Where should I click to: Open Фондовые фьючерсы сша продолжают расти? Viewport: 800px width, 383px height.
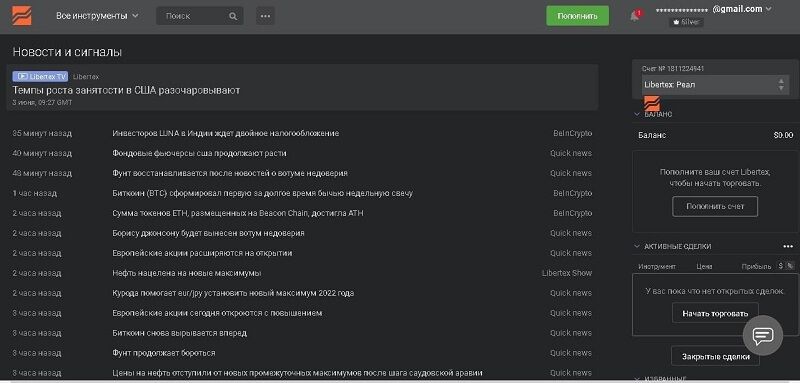pos(199,153)
